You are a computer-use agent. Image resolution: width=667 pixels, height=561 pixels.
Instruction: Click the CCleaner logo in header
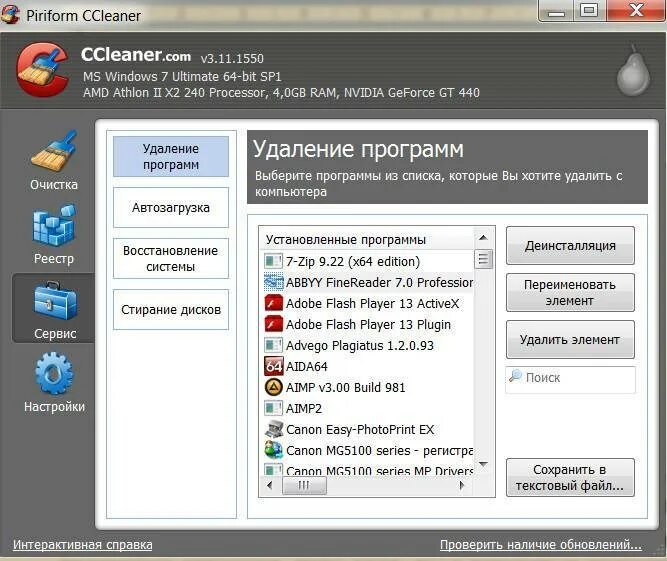pos(43,69)
